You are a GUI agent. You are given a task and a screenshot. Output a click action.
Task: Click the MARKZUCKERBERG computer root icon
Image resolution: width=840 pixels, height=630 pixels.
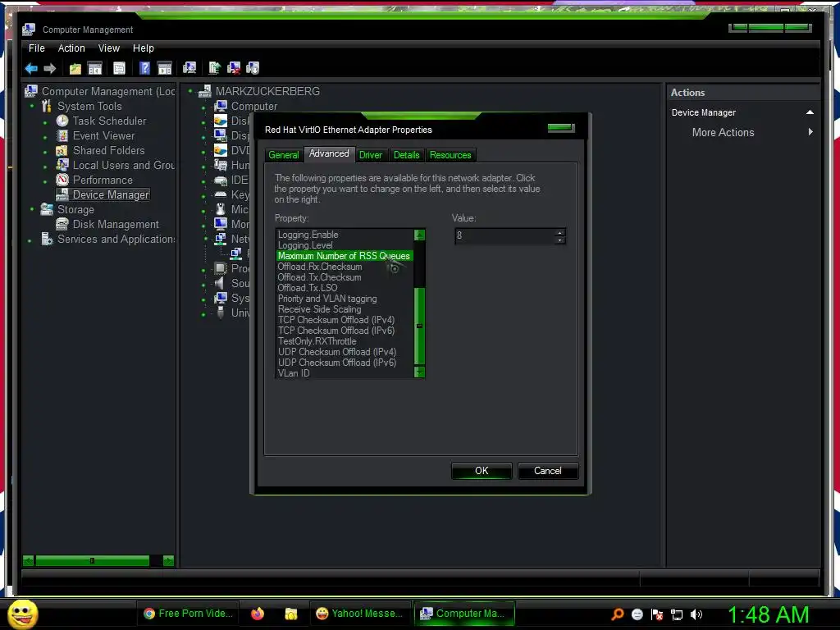click(x=204, y=92)
